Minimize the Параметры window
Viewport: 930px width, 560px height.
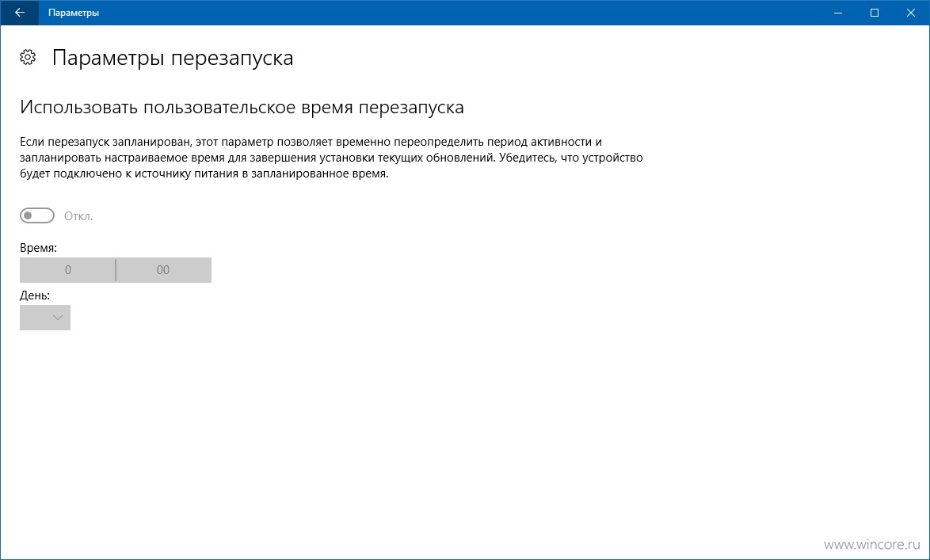click(838, 13)
